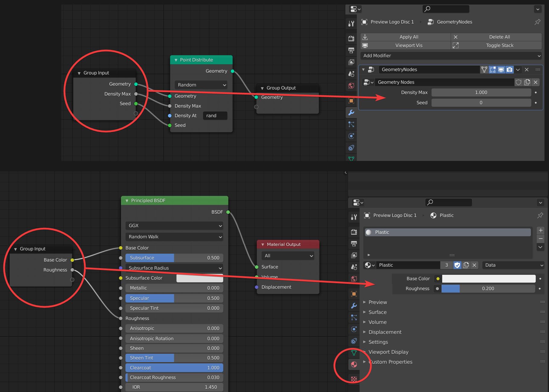Open the Add Modifier dropdown
549x392 pixels.
point(451,56)
